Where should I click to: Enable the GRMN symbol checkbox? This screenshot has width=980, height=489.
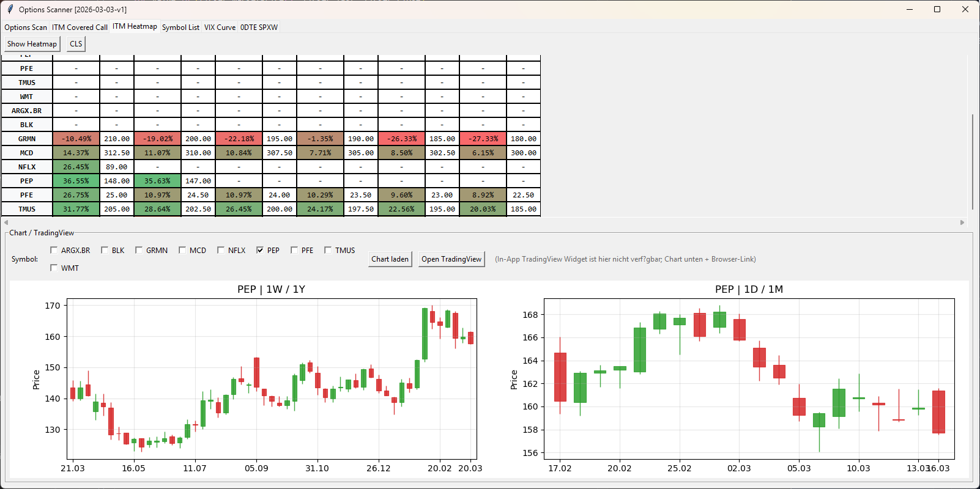tap(139, 250)
